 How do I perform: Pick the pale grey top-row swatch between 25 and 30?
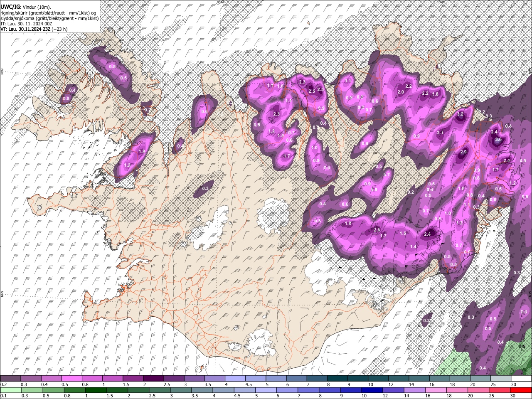pyautogui.click(x=501, y=379)
